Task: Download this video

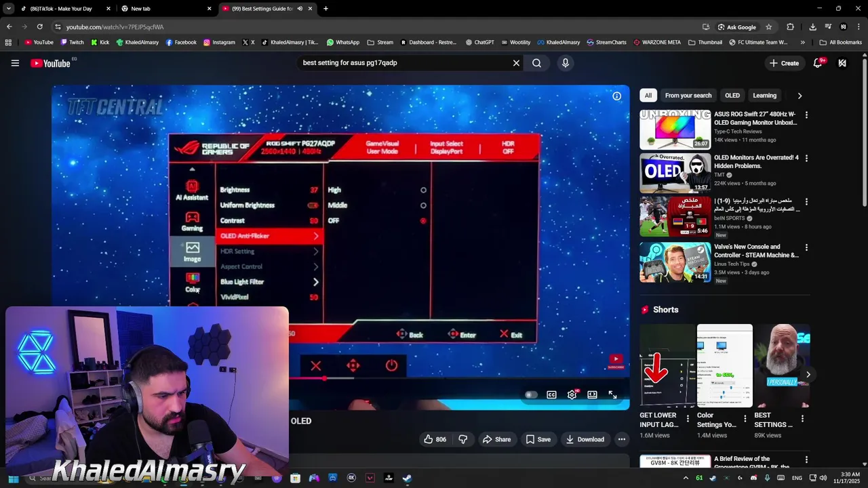Action: 585,439
